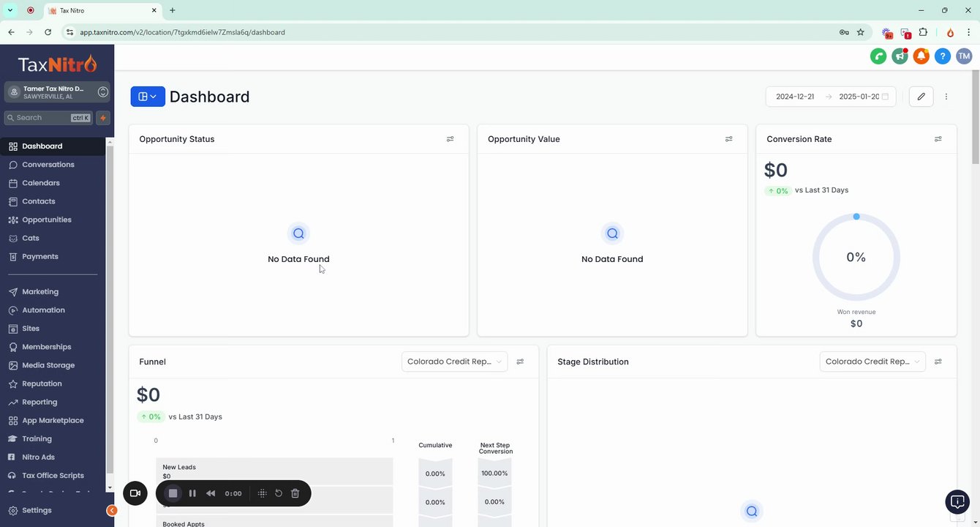The height and width of the screenshot is (527, 980).
Task: Open the green phone dialer icon
Action: [878, 56]
